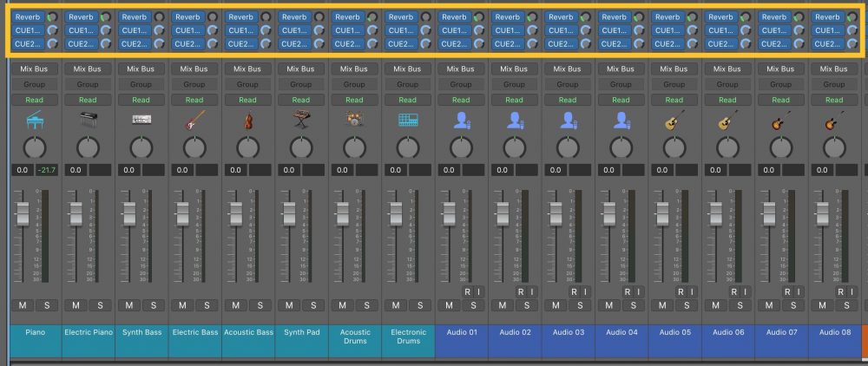The image size is (868, 366).
Task: Open the Group slot on Electric Bass
Action: [x=194, y=84]
